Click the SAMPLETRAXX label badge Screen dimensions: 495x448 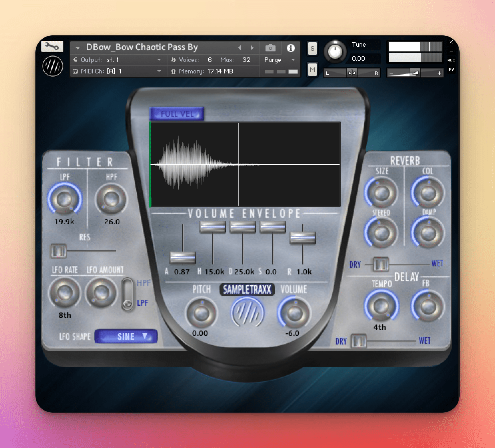(x=247, y=289)
